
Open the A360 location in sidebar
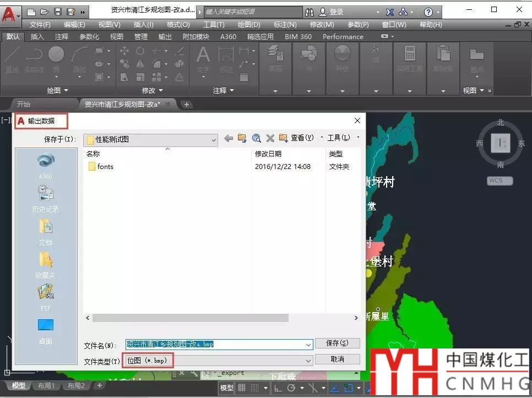pos(45,166)
